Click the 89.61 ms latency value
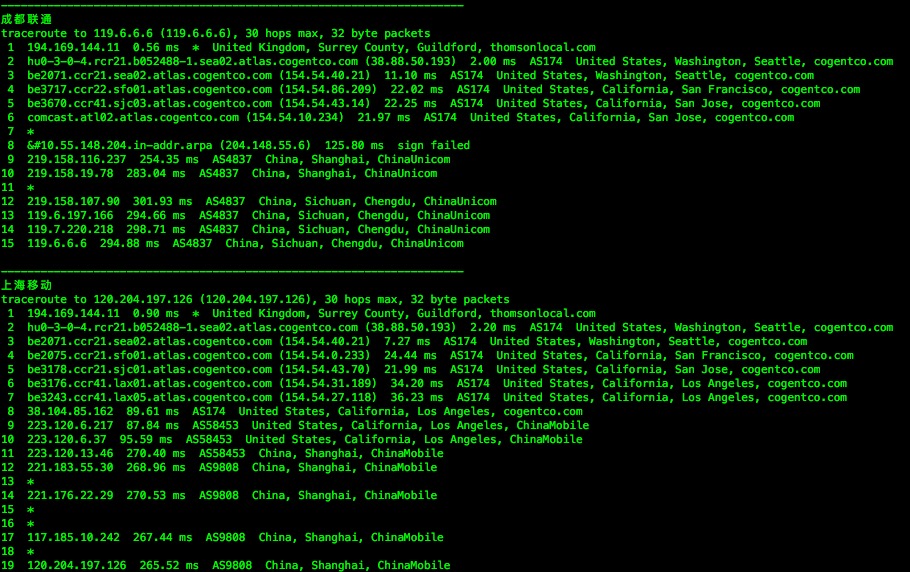 153,411
